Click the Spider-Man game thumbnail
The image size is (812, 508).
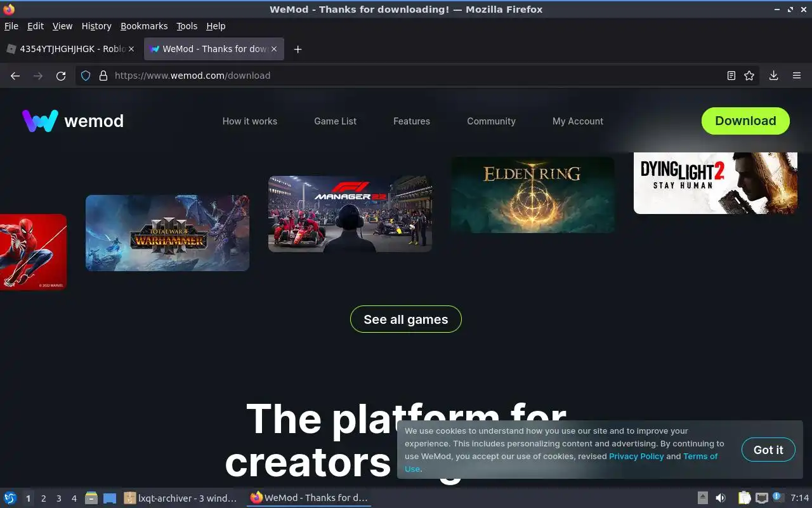pos(33,251)
